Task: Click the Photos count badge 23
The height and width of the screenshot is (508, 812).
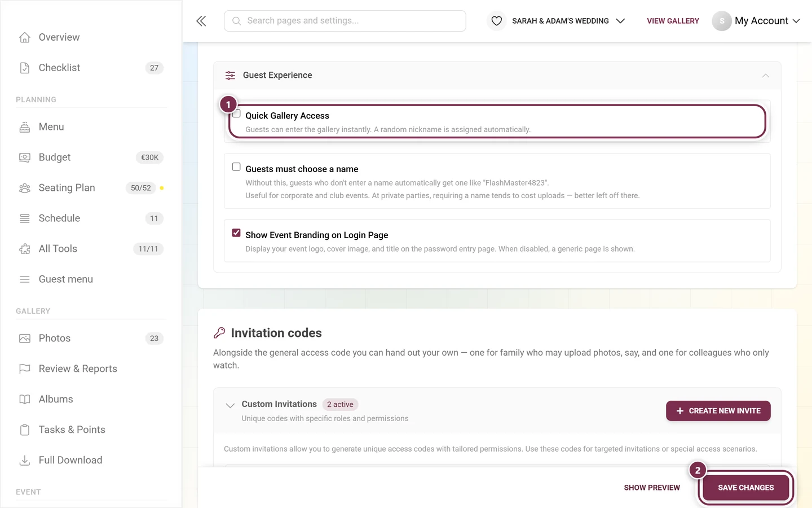Action: tap(155, 339)
